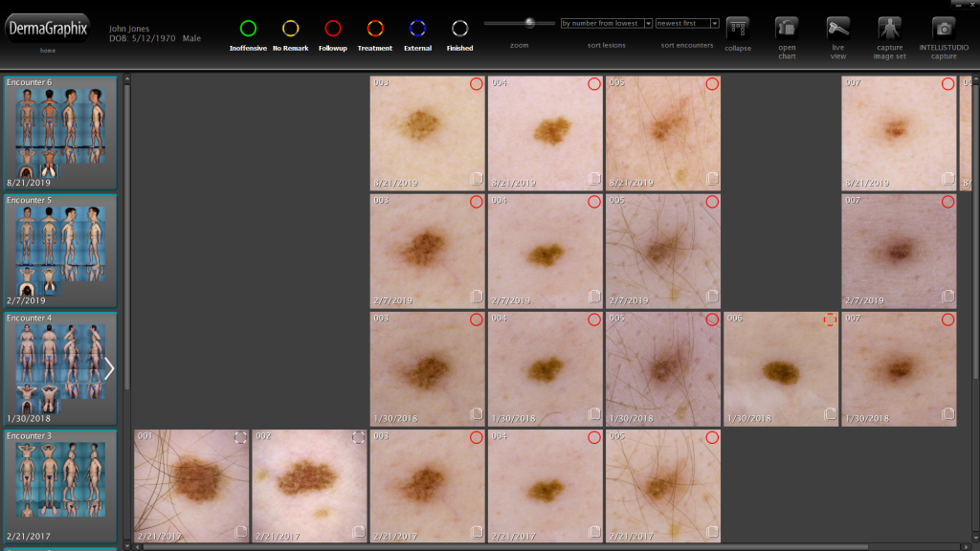Click the Finished status button
The image size is (980, 551).
pos(459,29)
